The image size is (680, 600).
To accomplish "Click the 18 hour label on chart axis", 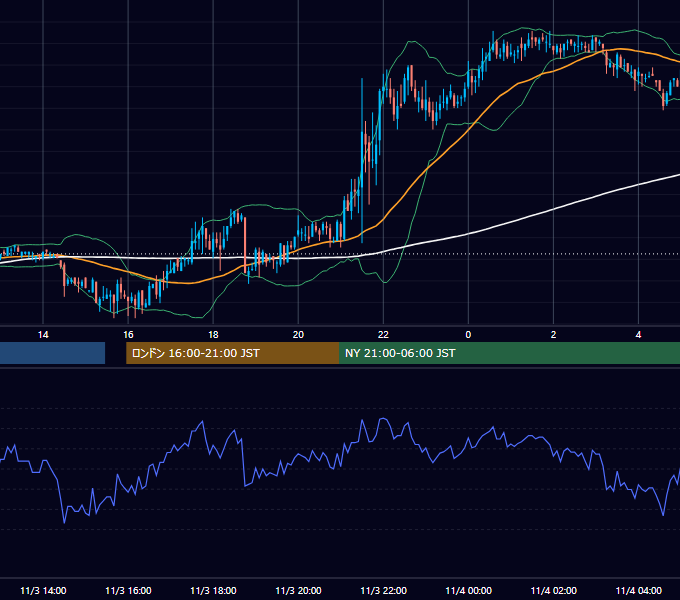I will point(213,335).
